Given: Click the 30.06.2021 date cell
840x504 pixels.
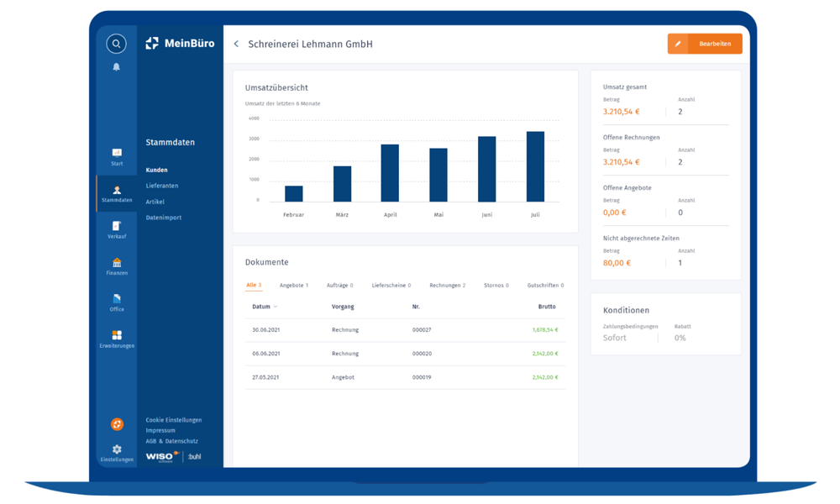Looking at the screenshot, I should point(265,330).
